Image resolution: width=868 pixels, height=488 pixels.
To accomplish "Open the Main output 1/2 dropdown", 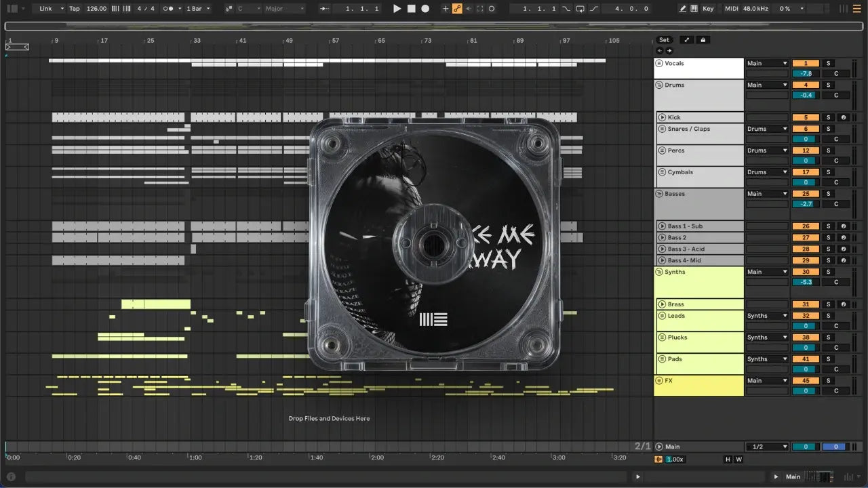I will pyautogui.click(x=767, y=447).
